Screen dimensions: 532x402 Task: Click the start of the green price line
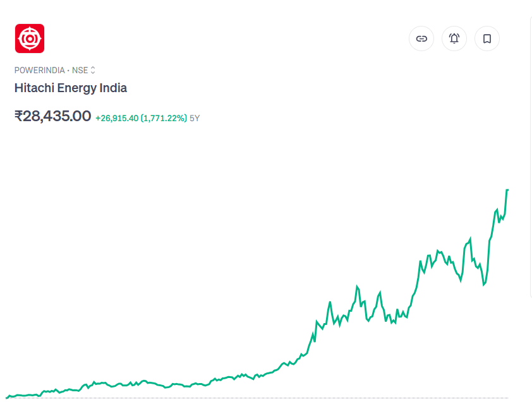7,397
